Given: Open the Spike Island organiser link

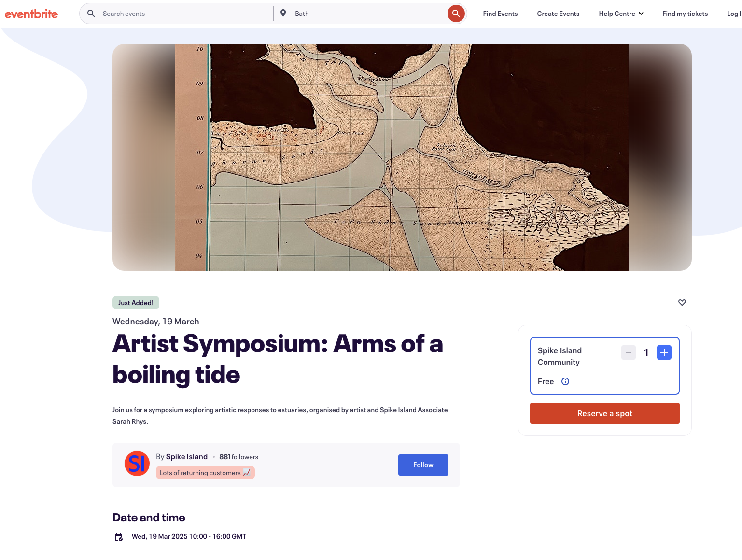Looking at the screenshot, I should [186, 457].
